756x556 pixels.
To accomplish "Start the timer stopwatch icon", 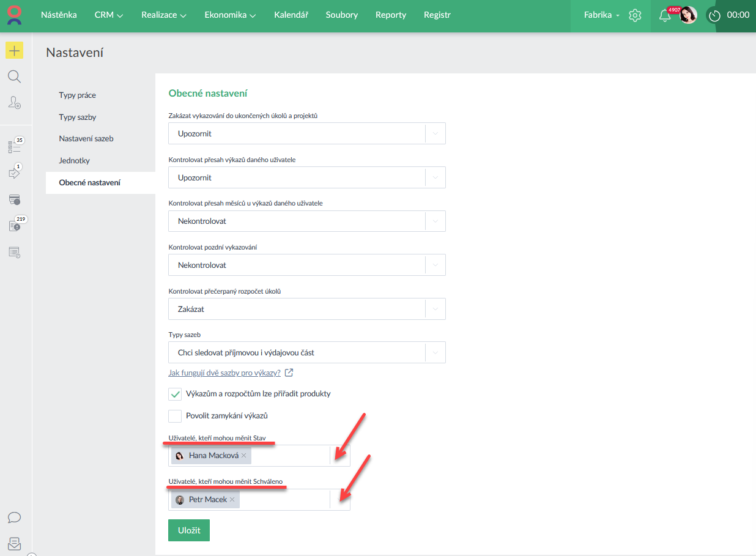I will coord(714,15).
